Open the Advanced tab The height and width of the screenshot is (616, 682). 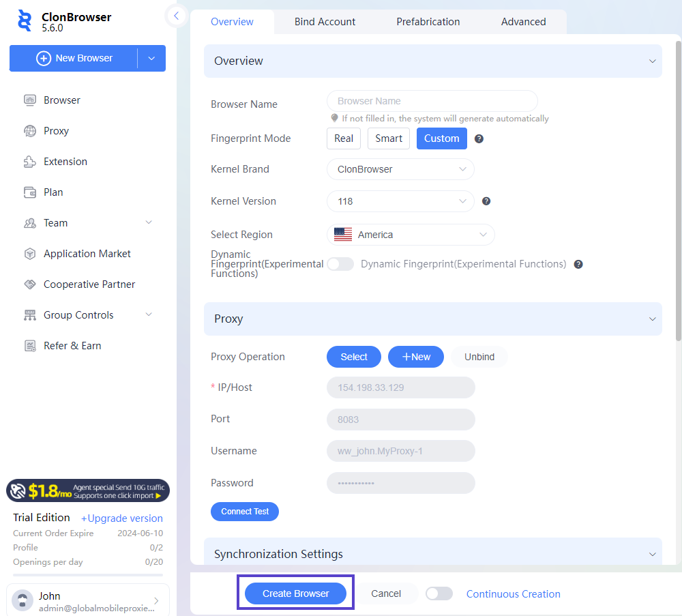pos(523,22)
